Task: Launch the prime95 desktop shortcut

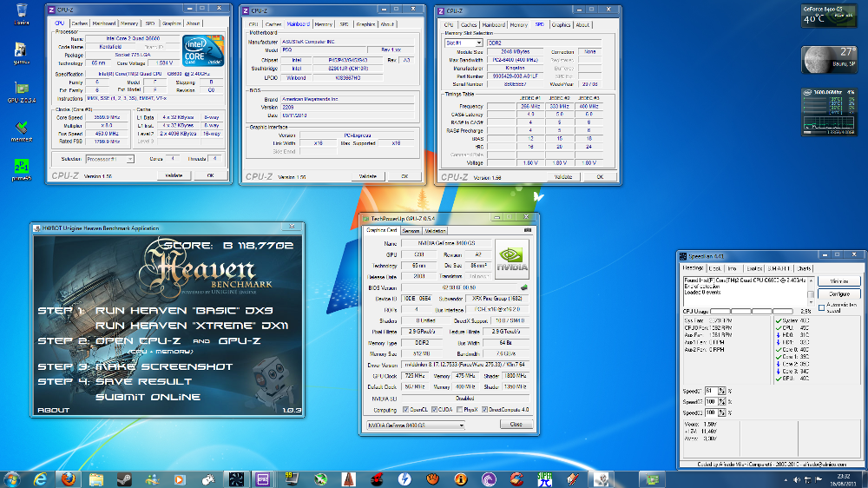Action: (21, 169)
